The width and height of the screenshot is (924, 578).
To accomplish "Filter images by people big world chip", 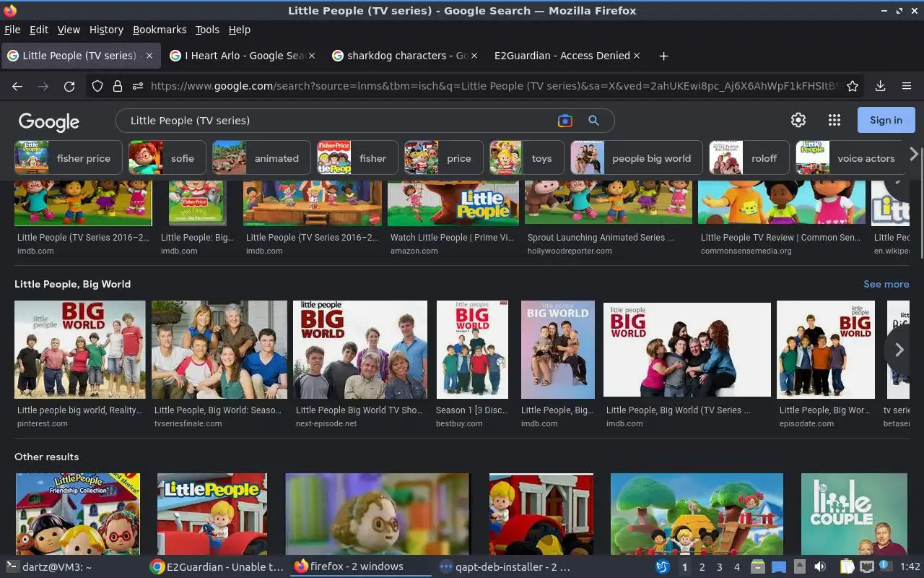I will (636, 158).
